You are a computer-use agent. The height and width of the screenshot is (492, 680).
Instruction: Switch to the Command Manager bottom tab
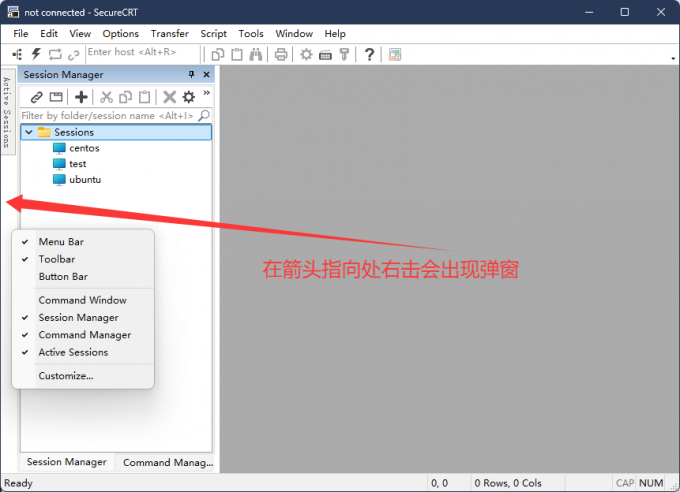[168, 462]
